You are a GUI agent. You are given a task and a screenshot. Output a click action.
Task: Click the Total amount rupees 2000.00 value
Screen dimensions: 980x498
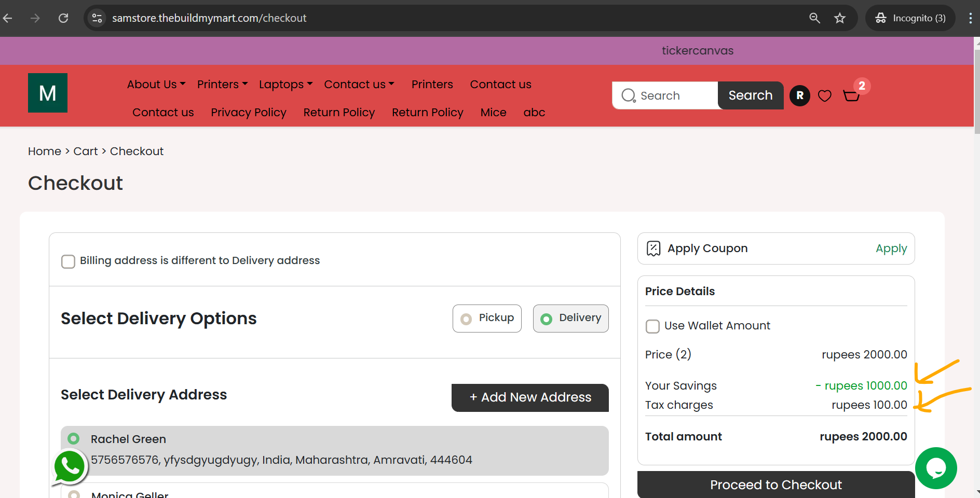863,437
